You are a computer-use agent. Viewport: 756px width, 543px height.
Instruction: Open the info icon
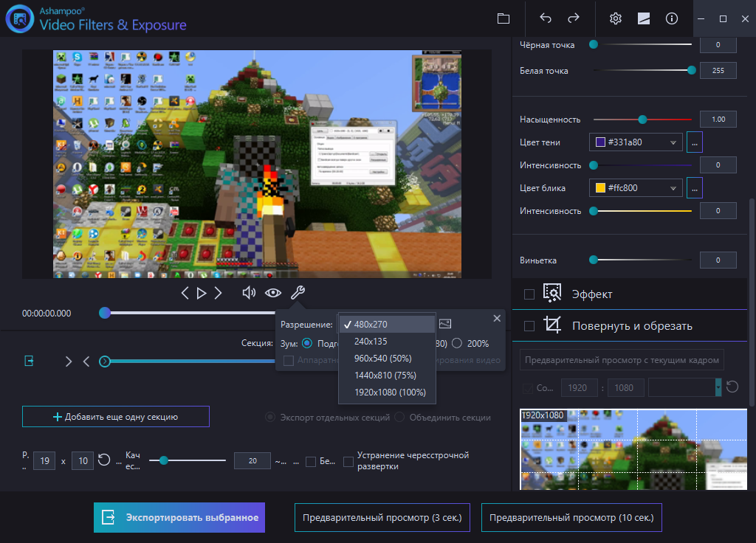[x=672, y=18]
